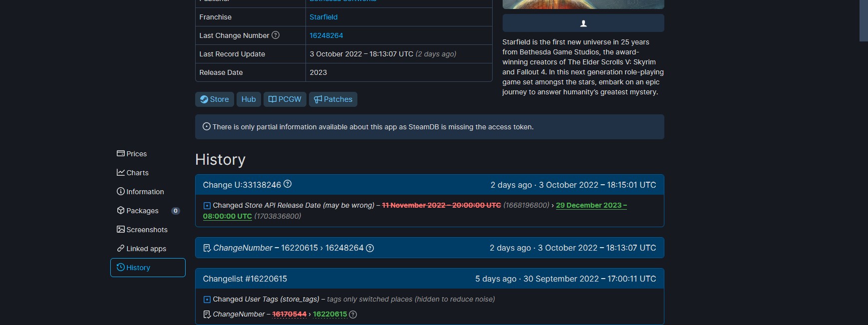The height and width of the screenshot is (325, 868).
Task: Click help icon next to Last Change Number
Action: pyautogui.click(x=276, y=35)
